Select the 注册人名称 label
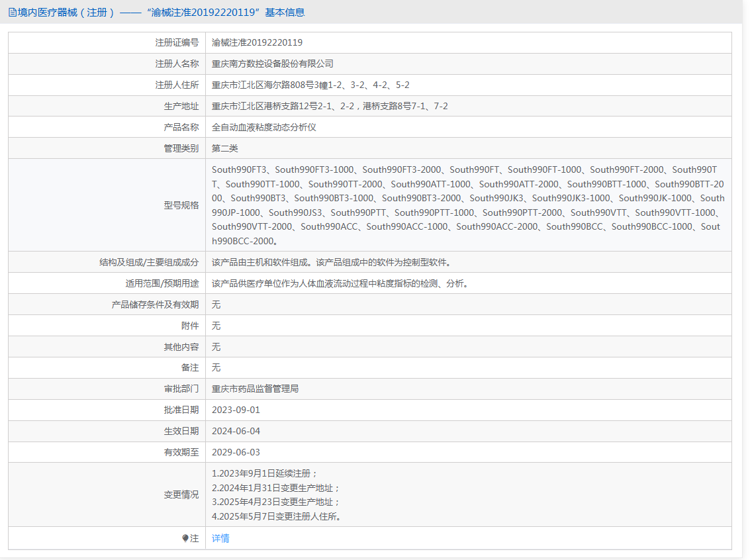750x560 pixels. point(177,64)
